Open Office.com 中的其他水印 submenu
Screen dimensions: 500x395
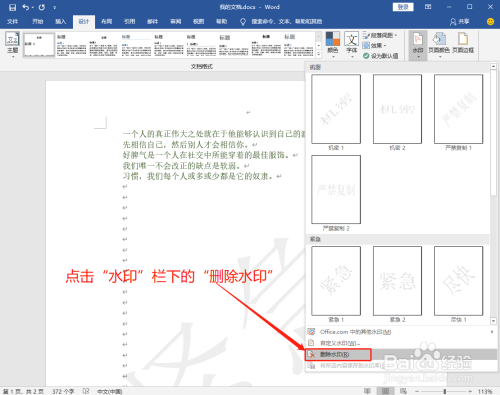401,332
